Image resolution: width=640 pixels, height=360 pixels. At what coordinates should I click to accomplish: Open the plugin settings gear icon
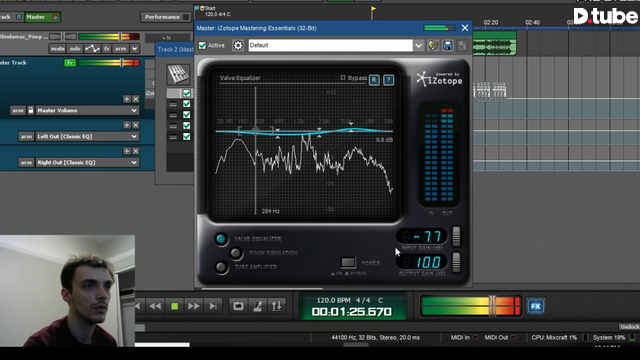tap(238, 45)
